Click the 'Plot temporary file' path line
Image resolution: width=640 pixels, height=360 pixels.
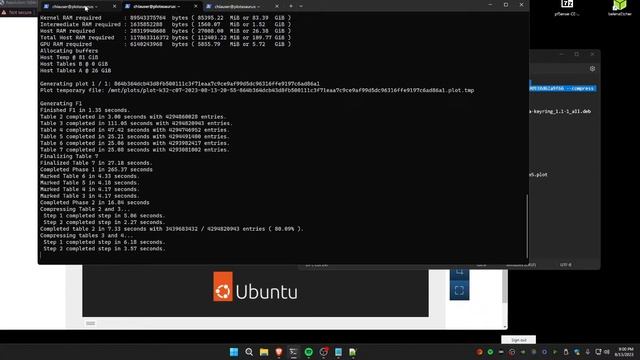point(257,90)
